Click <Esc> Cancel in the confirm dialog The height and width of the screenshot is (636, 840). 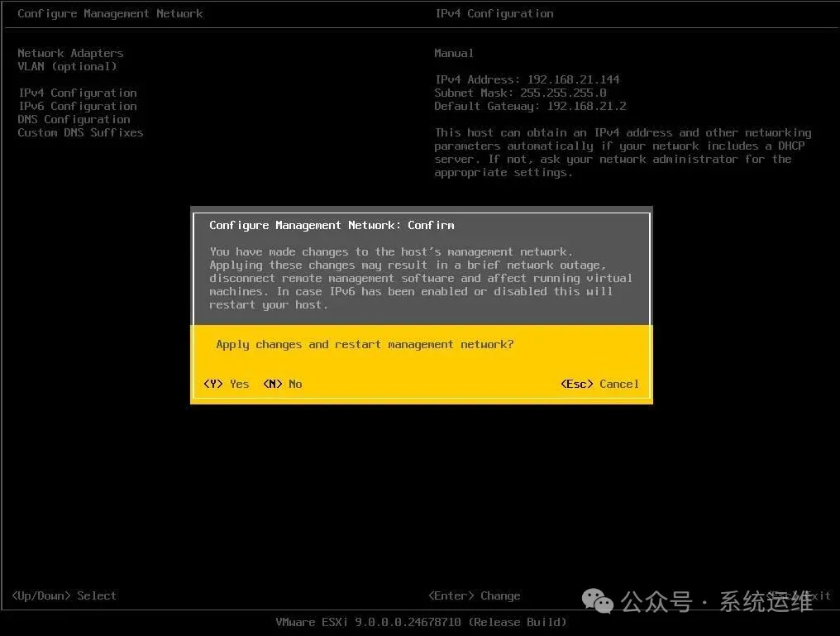point(599,384)
